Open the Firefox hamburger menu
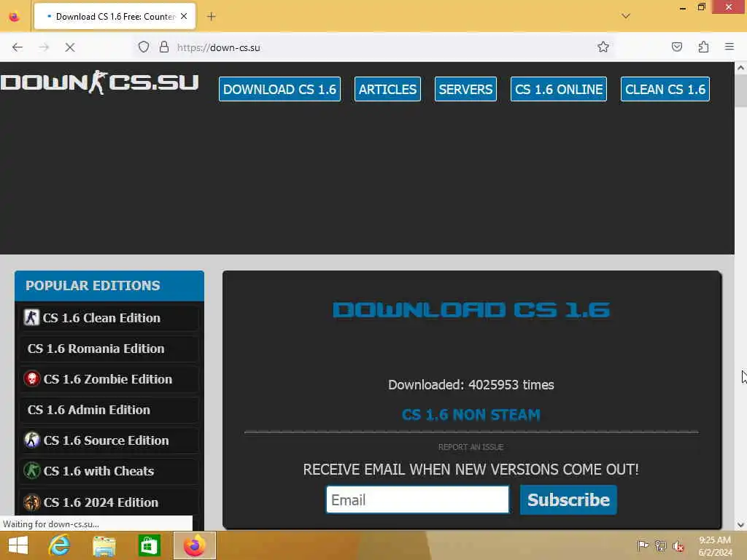The height and width of the screenshot is (560, 747). (x=729, y=47)
